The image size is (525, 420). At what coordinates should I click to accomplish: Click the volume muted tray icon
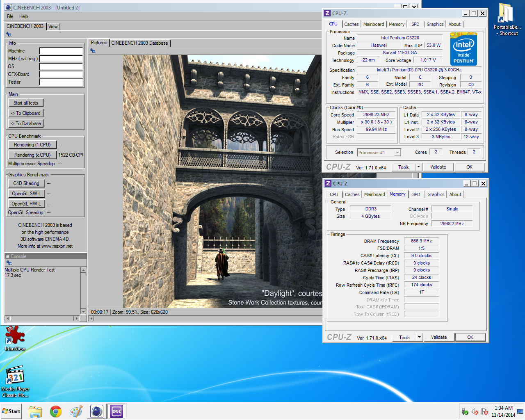(475, 412)
